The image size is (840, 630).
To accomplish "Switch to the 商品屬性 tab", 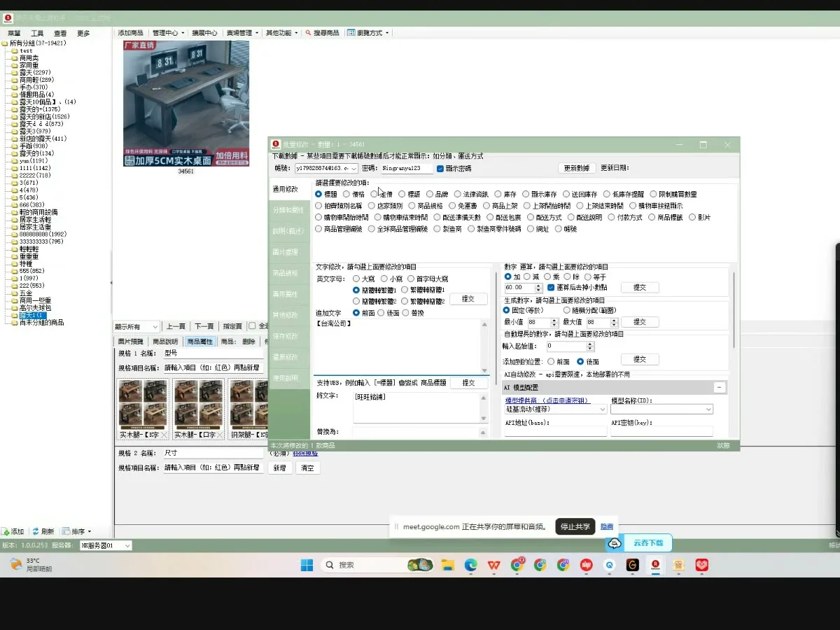I will (200, 342).
